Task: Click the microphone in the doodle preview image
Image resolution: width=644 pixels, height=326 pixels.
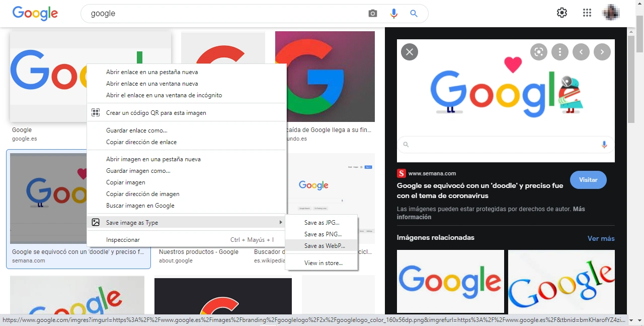Action: pyautogui.click(x=604, y=145)
